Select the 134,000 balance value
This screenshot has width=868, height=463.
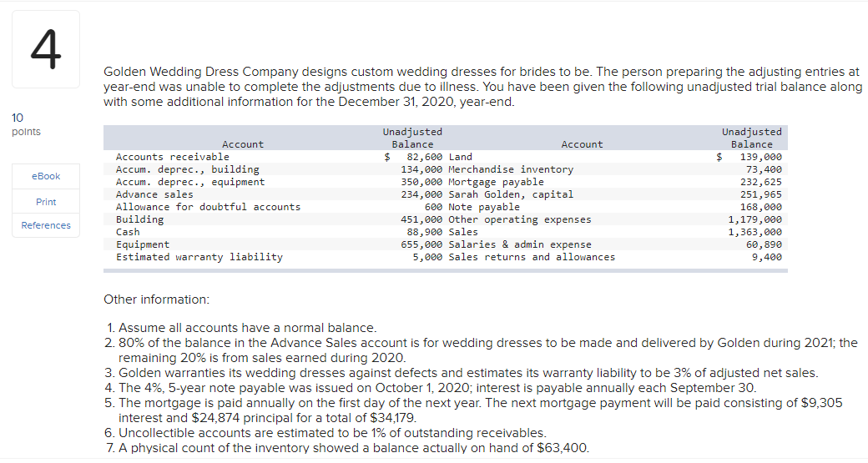tap(421, 169)
